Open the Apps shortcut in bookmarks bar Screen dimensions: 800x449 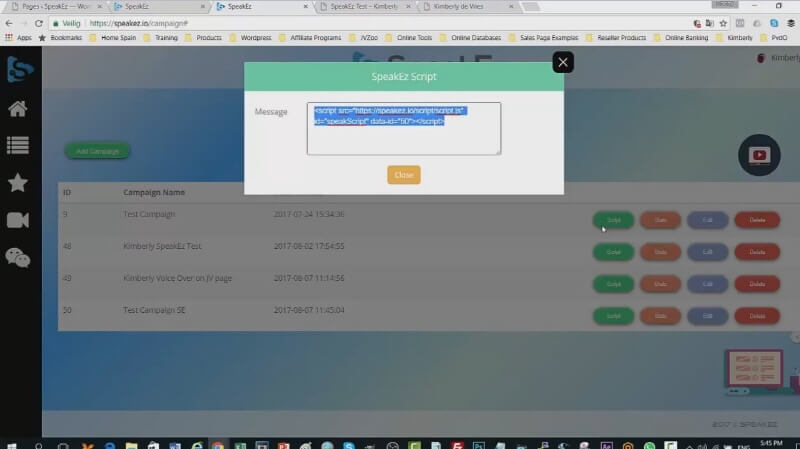tap(18, 38)
